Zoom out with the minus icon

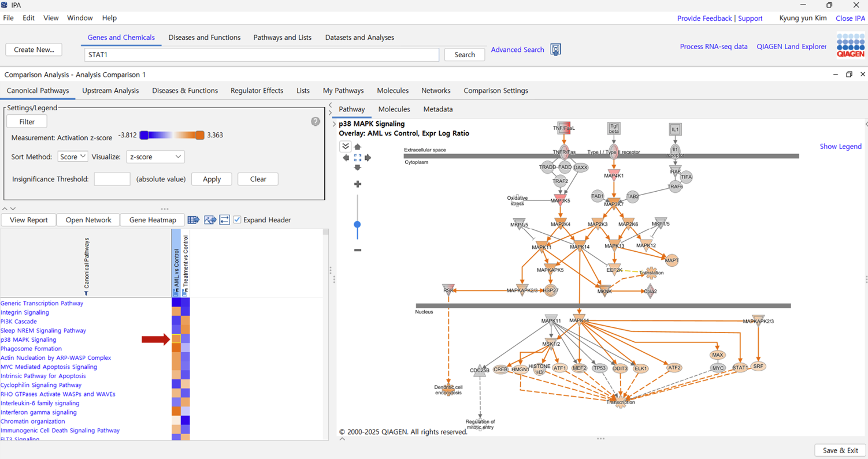(x=357, y=250)
